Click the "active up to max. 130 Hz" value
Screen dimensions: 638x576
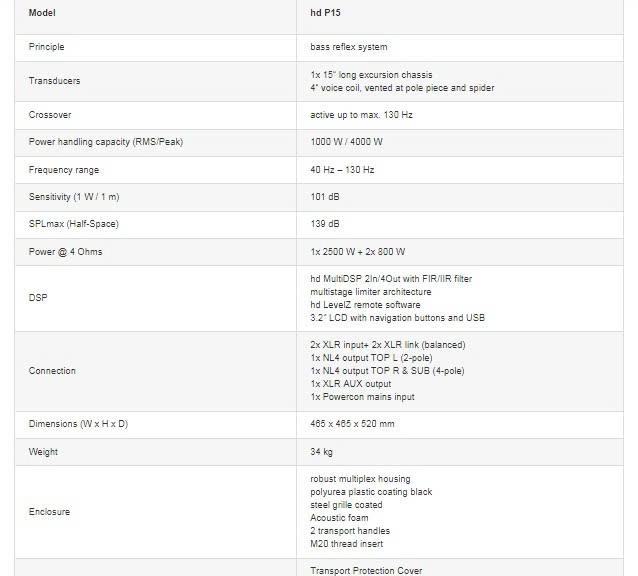tap(360, 115)
